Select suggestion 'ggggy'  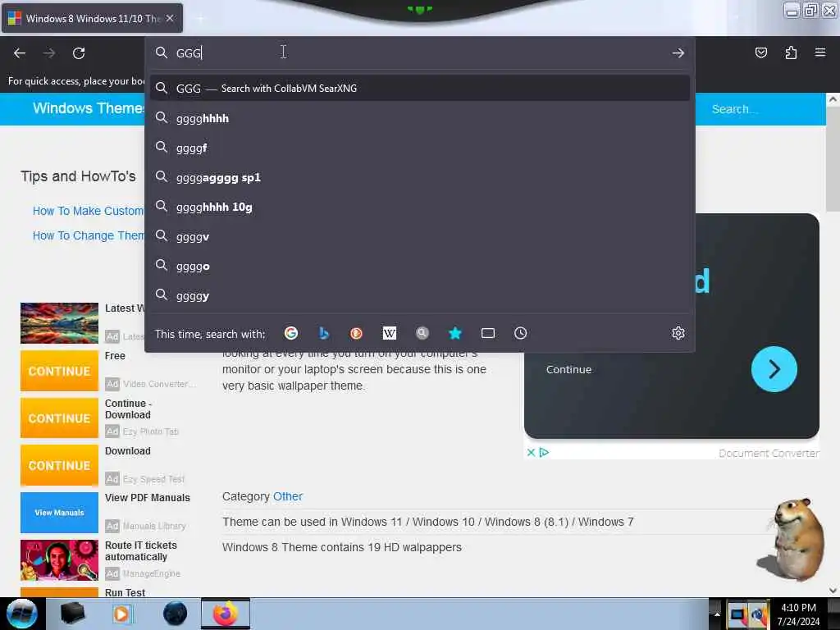tap(420, 295)
